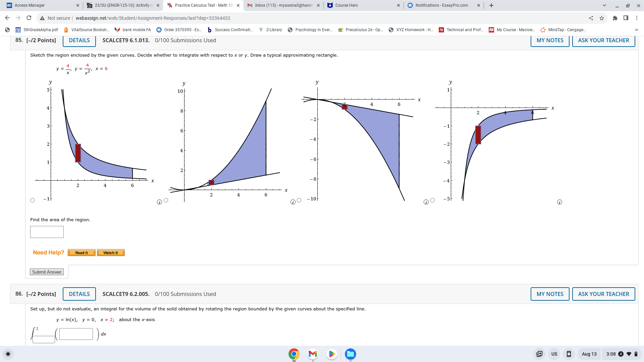
Task: Open info icon beside fourth graph
Action: pos(559,202)
